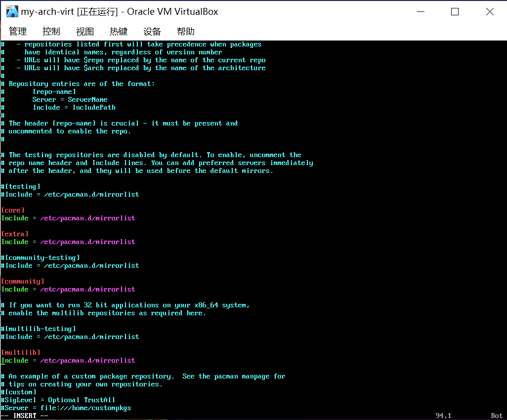Click the #[community-testing] commented line

point(41,257)
